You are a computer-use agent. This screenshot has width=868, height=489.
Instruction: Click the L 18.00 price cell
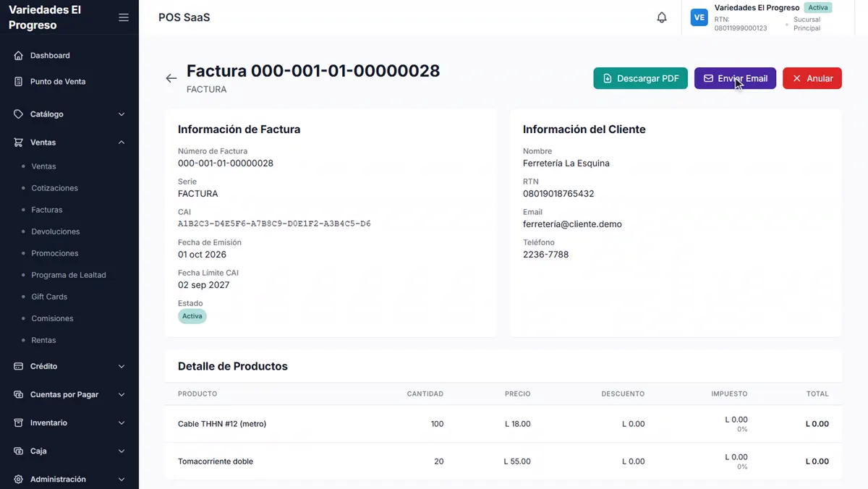pyautogui.click(x=518, y=424)
